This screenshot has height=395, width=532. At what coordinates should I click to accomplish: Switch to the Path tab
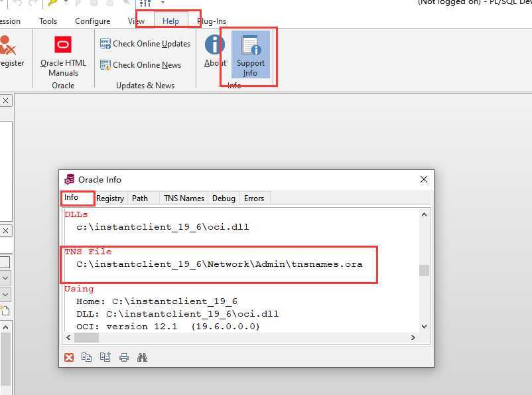140,198
